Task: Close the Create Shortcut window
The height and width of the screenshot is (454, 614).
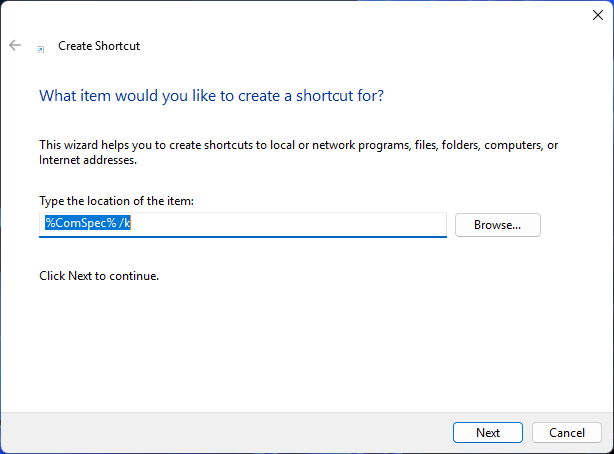Action: coord(597,15)
